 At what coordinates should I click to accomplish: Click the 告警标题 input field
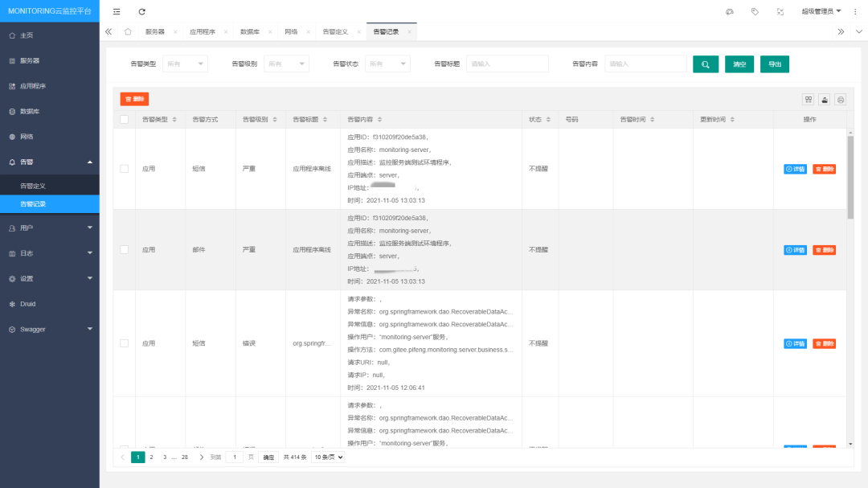click(508, 64)
